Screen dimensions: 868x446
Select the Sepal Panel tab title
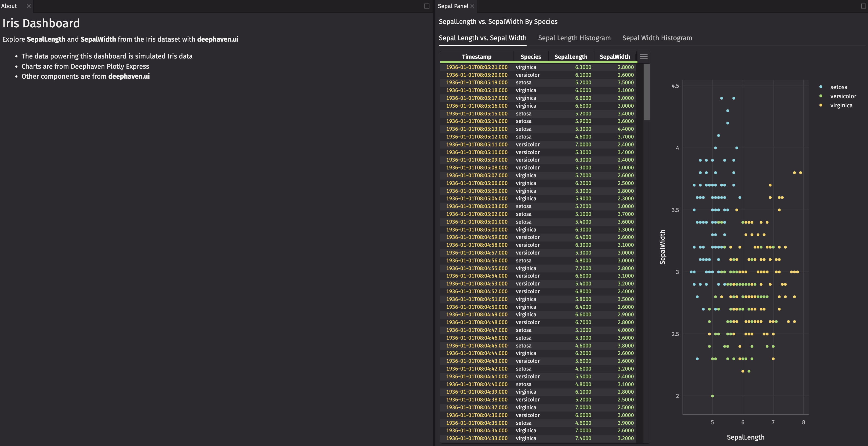pos(453,6)
